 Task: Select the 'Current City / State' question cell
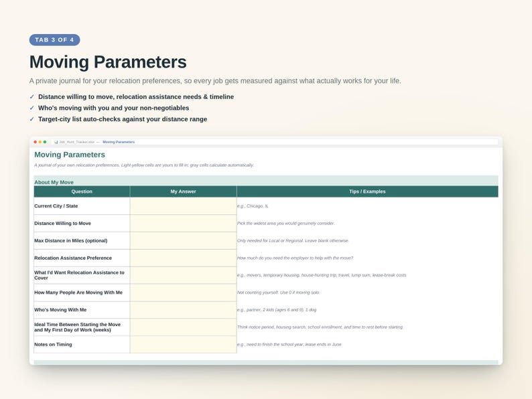(82, 206)
